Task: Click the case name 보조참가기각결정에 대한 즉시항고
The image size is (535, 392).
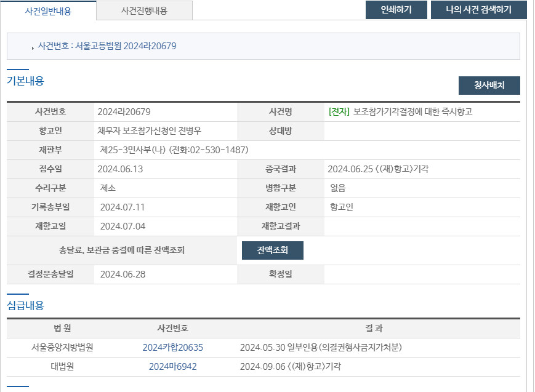Action: pos(412,111)
